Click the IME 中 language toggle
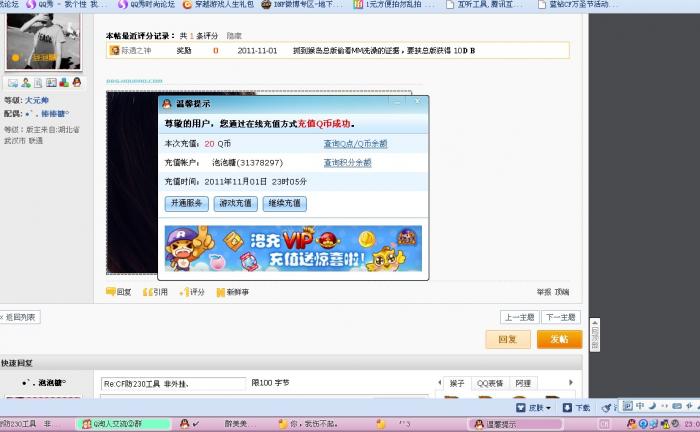Screen dimensions: 700x432 [x=640, y=406]
